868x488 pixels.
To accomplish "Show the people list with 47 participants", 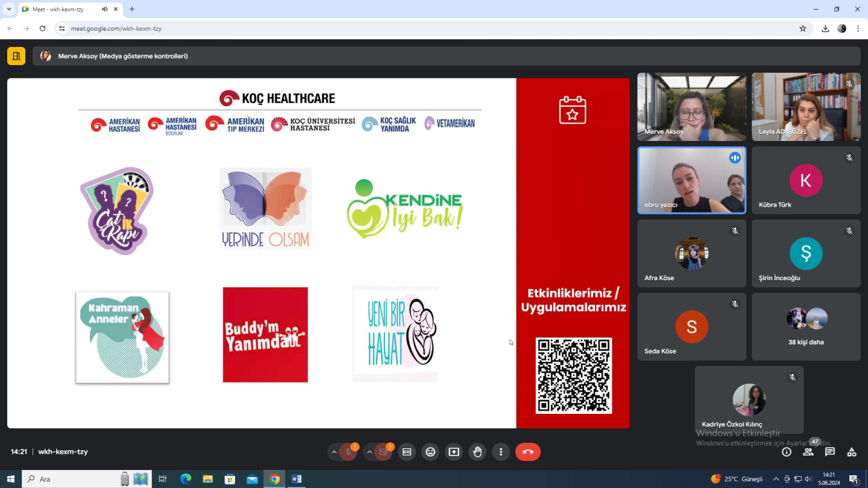I will (808, 452).
